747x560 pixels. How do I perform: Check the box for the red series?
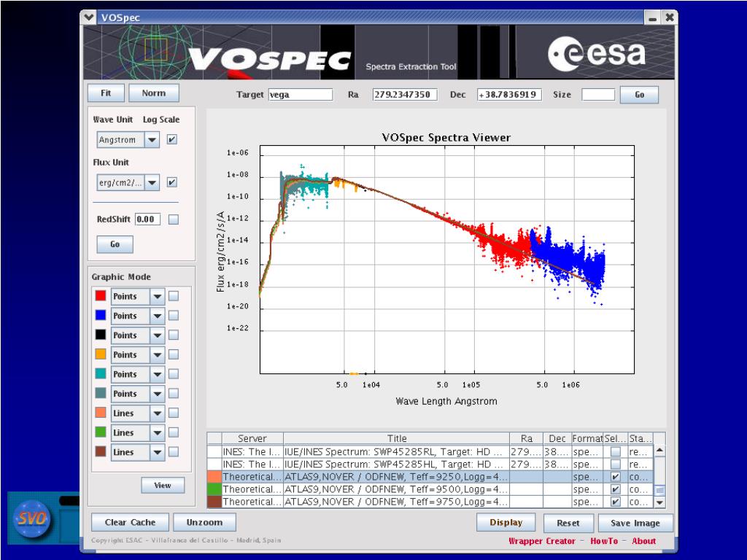tap(174, 296)
